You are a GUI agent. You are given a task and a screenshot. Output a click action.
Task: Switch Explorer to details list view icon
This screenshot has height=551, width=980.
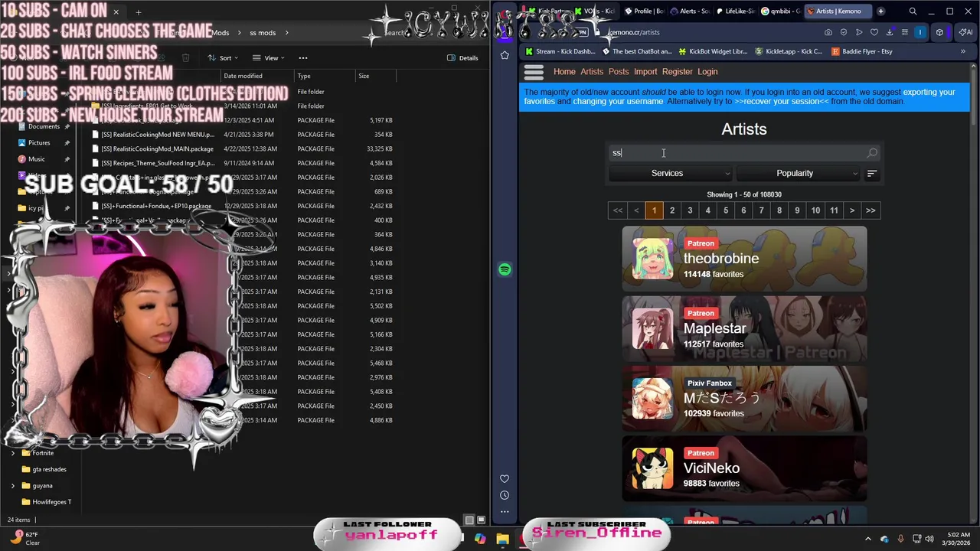[x=469, y=520]
